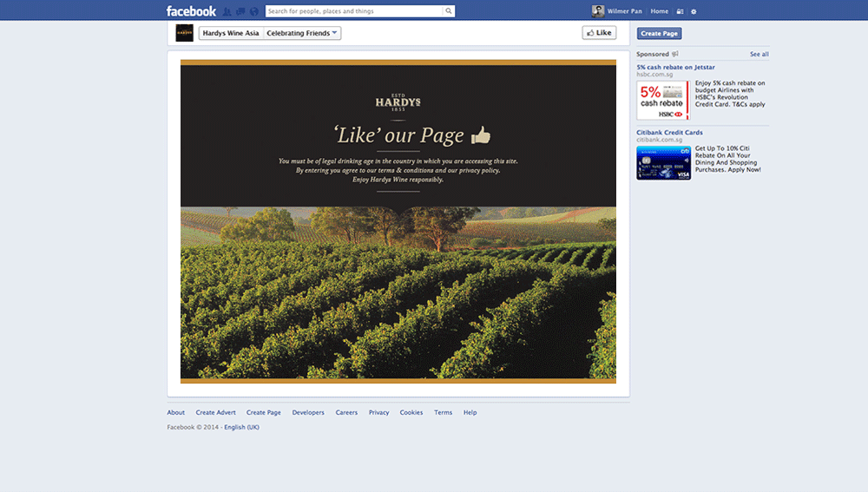The height and width of the screenshot is (492, 868).
Task: Open friend requests icon
Action: coord(227,11)
